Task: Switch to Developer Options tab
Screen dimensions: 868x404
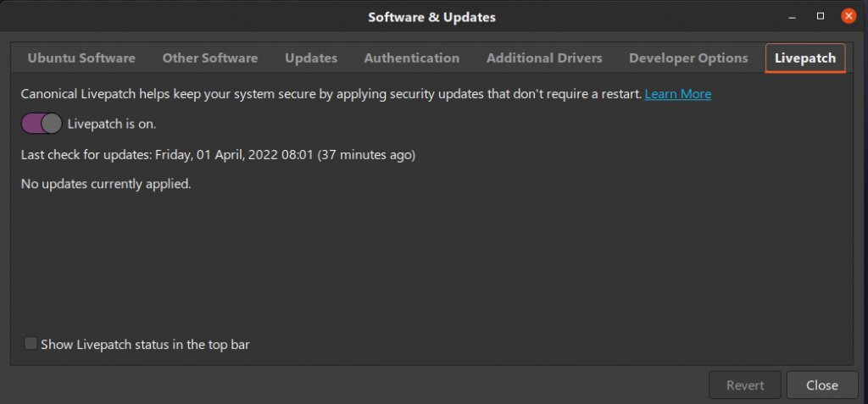Action: pyautogui.click(x=688, y=58)
